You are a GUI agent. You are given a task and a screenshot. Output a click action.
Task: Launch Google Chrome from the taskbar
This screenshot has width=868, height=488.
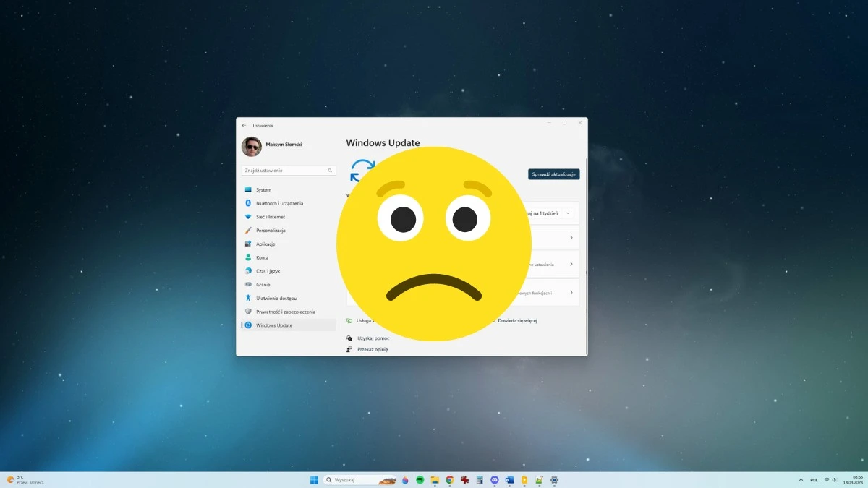point(449,479)
